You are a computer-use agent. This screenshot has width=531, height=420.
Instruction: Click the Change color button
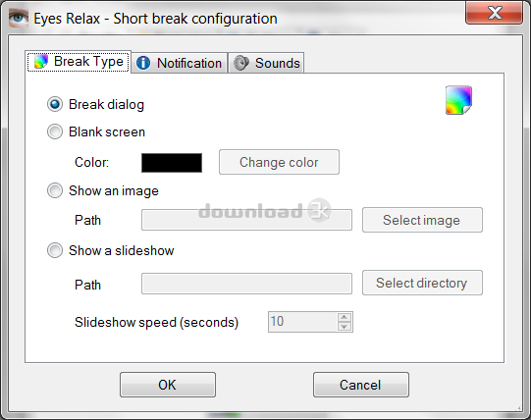(279, 162)
